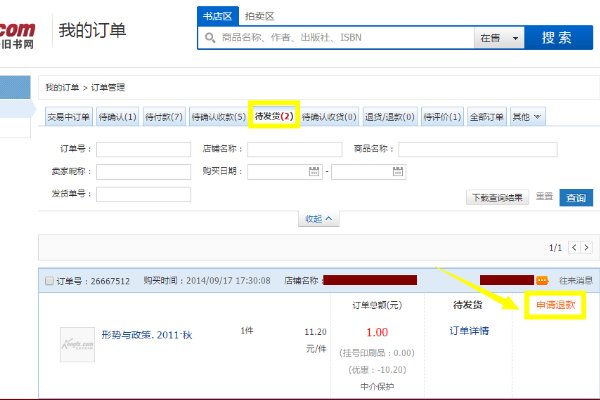The height and width of the screenshot is (400, 600).
Task: Focus the 卖家昵称 input field
Action: pyautogui.click(x=143, y=172)
